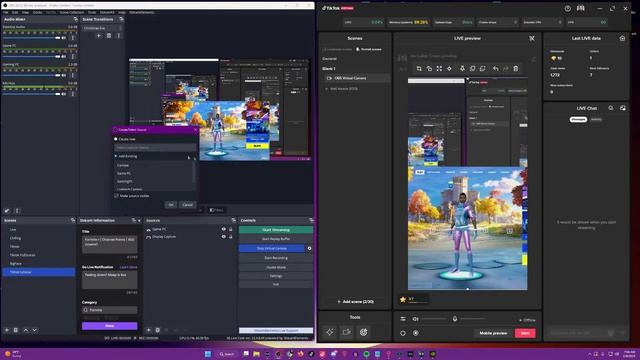
Task: Pop out the LIVE Chat window icon
Action: 622,108
